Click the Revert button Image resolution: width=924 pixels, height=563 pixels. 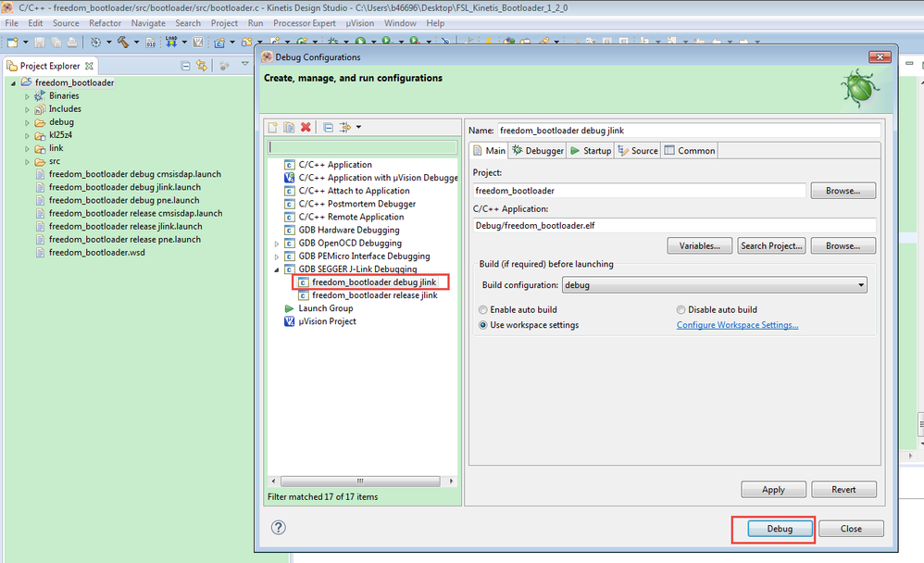point(843,489)
